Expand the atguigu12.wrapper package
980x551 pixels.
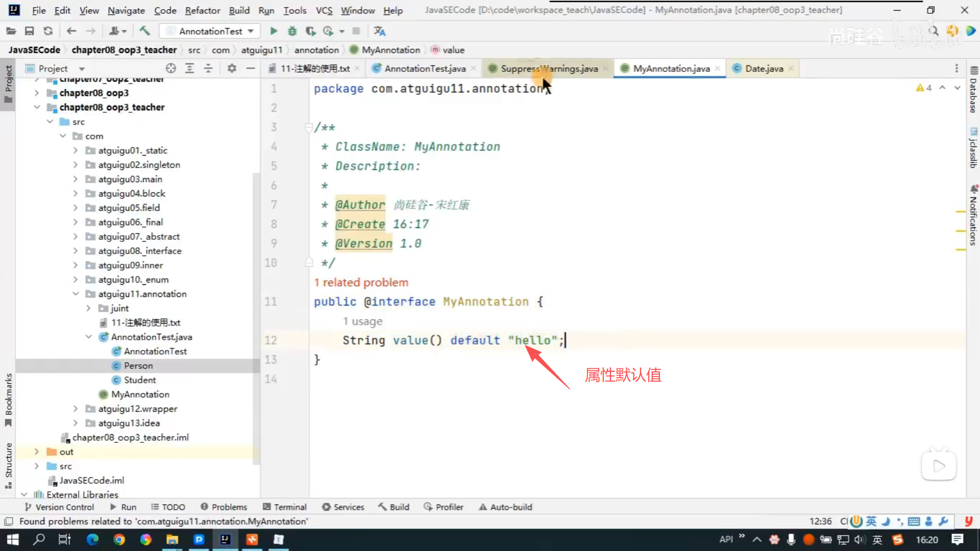[76, 409]
